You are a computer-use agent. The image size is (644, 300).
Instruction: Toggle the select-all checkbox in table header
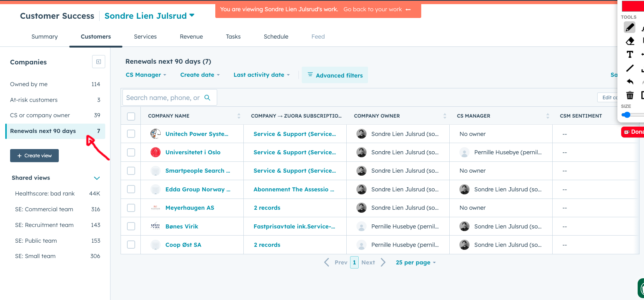[131, 116]
